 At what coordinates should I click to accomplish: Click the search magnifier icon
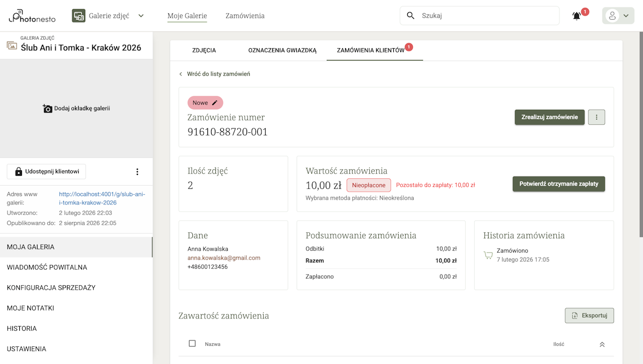click(410, 16)
